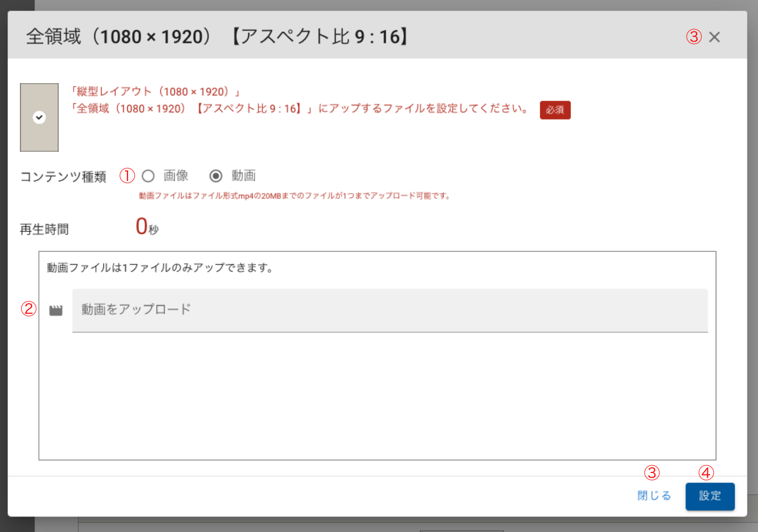The image size is (758, 532).
Task: Click the circled ③ marker above 閉じる
Action: (x=651, y=472)
